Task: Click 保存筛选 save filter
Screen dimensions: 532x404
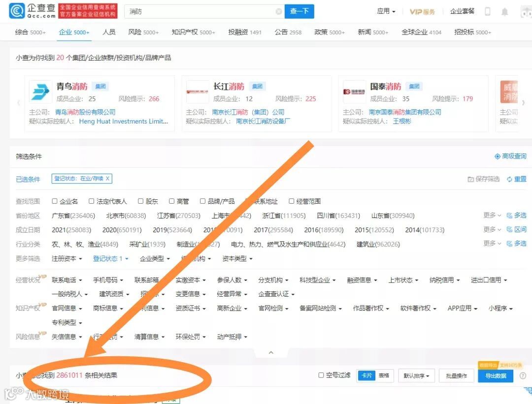Action: [x=484, y=179]
